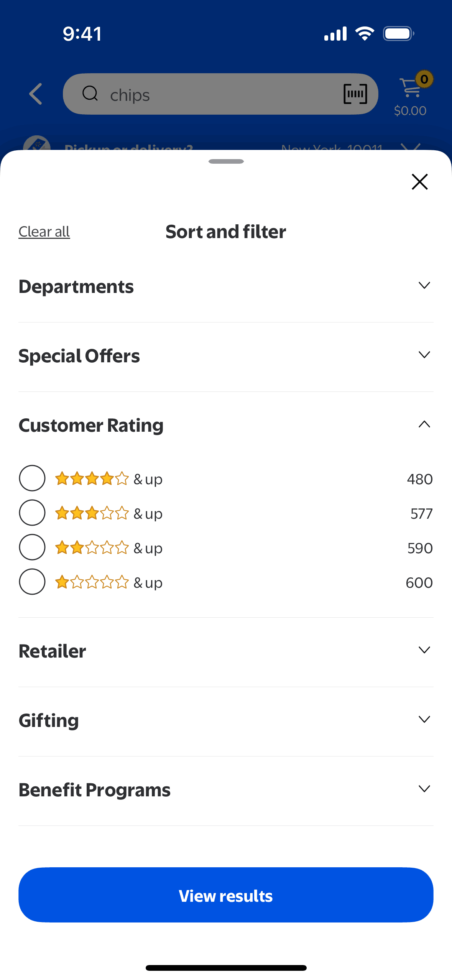
Task: Expand the Benefit Programs section
Action: click(x=424, y=789)
